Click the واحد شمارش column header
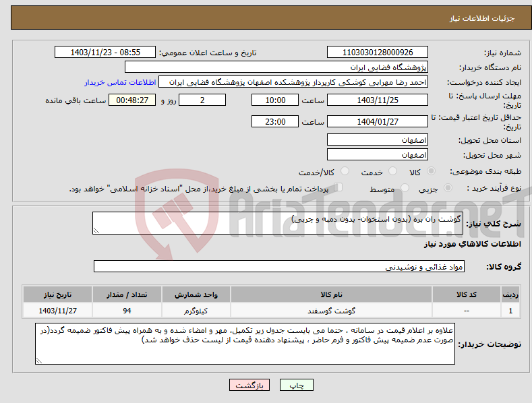 196,294
